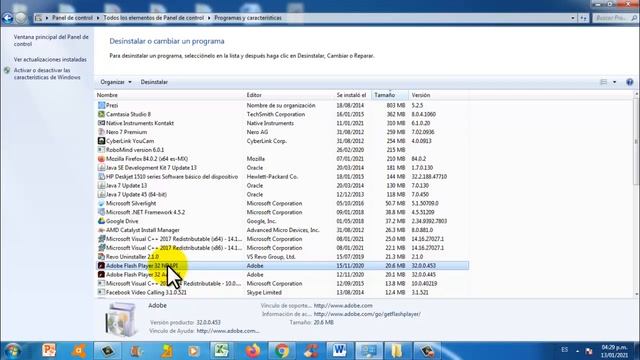Select the Java 7 Update 45 (64-bit) row
This screenshot has width=640, height=360.
[x=282, y=194]
